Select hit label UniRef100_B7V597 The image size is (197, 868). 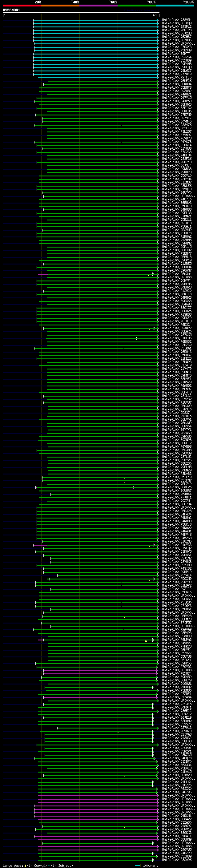tap(176, 135)
